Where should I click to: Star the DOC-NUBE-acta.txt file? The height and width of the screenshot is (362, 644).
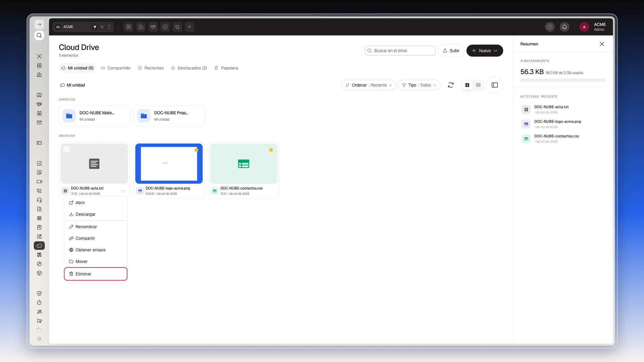pos(122,150)
